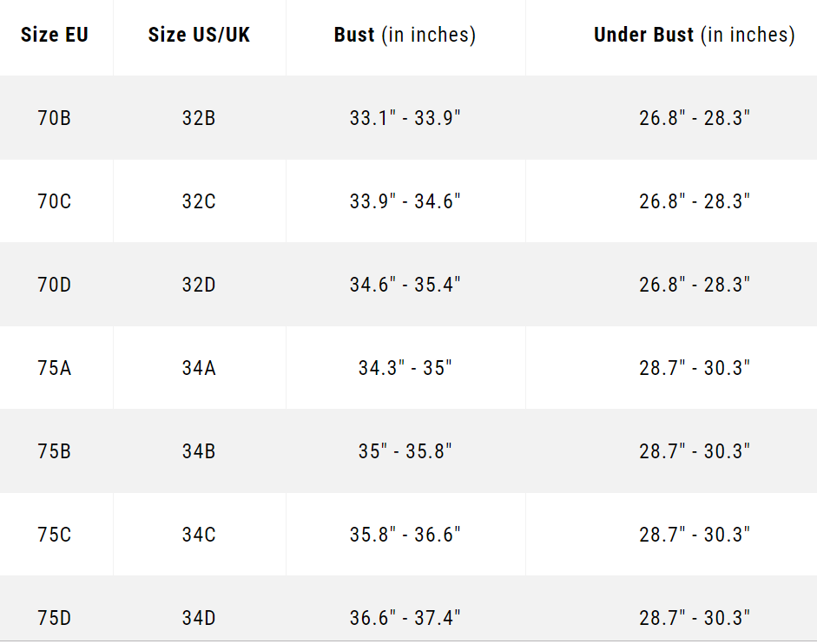The image size is (817, 644).
Task: Click the 32C US/UK size cell
Action: (199, 201)
